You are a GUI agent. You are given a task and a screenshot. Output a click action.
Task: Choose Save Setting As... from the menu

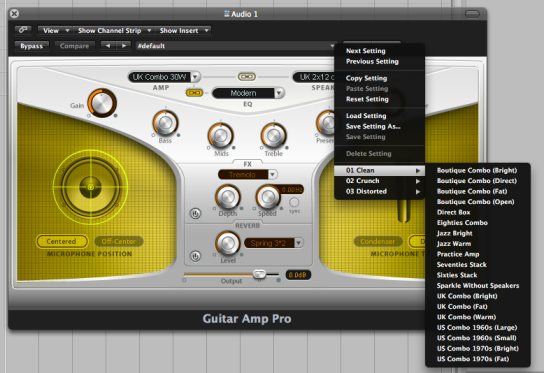[373, 126]
